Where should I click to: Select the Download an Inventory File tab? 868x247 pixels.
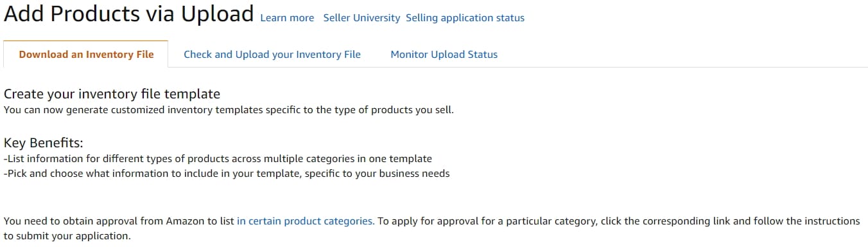[x=86, y=54]
